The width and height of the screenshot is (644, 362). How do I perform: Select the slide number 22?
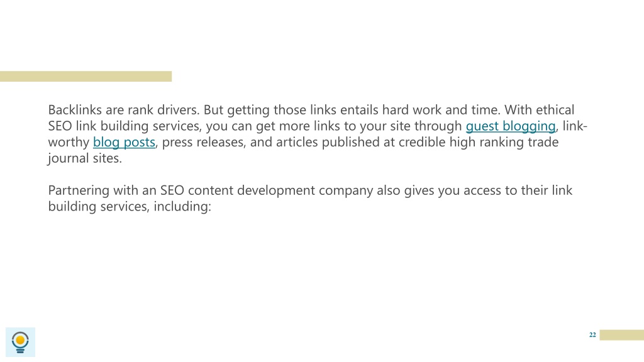point(592,335)
